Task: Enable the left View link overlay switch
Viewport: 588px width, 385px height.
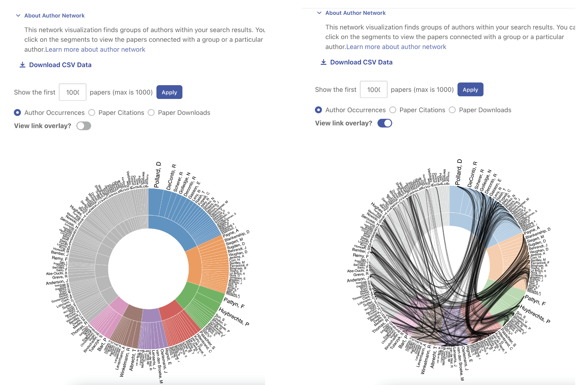Action: pyautogui.click(x=84, y=126)
